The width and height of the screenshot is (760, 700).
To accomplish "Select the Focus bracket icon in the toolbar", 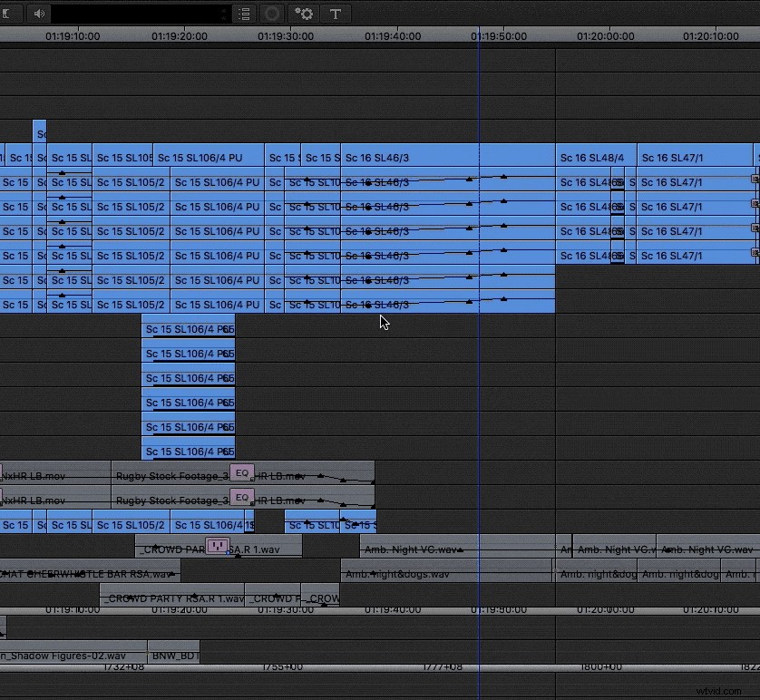I will click(x=9, y=14).
